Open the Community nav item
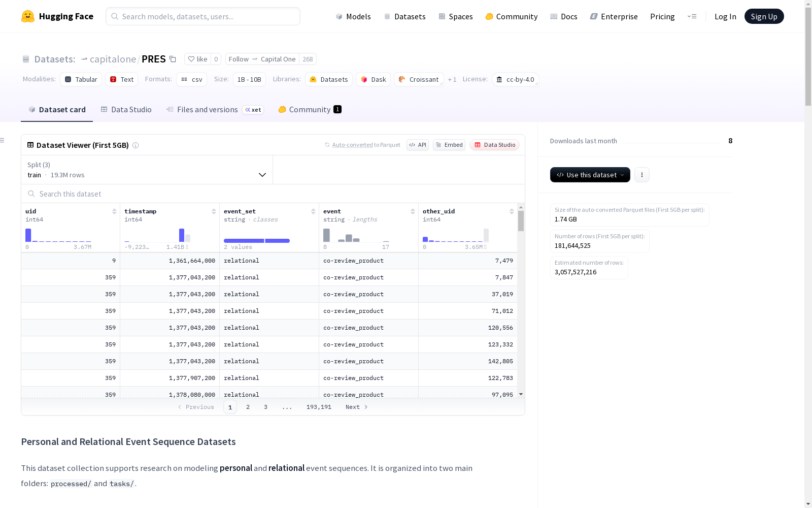The height and width of the screenshot is (508, 812). coord(512,16)
